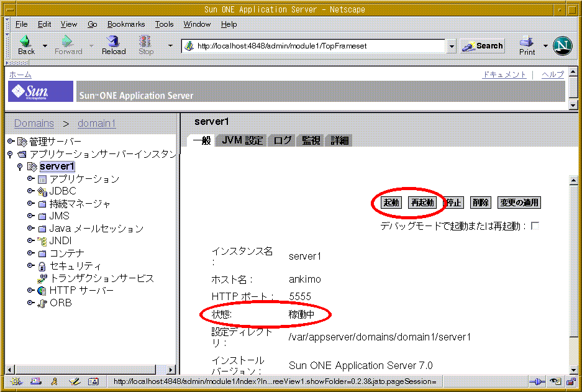582x392 pixels.
Task: Click the 再起動 button
Action: click(422, 203)
